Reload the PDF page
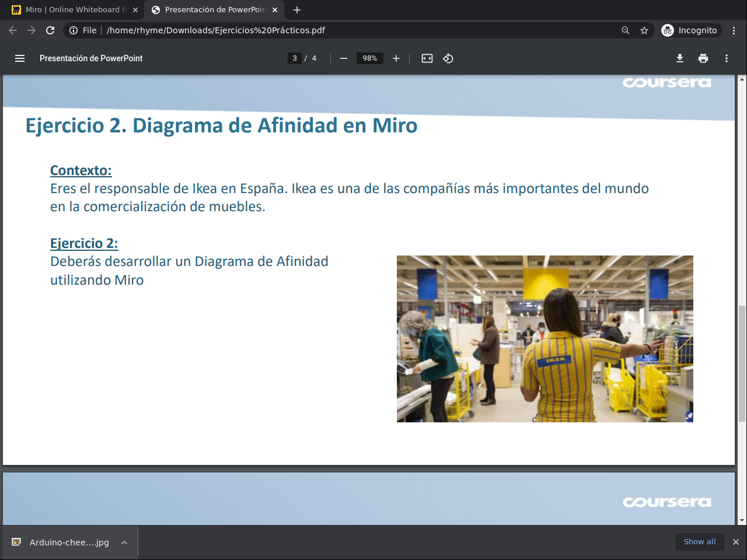This screenshot has width=747, height=560. tap(50, 30)
